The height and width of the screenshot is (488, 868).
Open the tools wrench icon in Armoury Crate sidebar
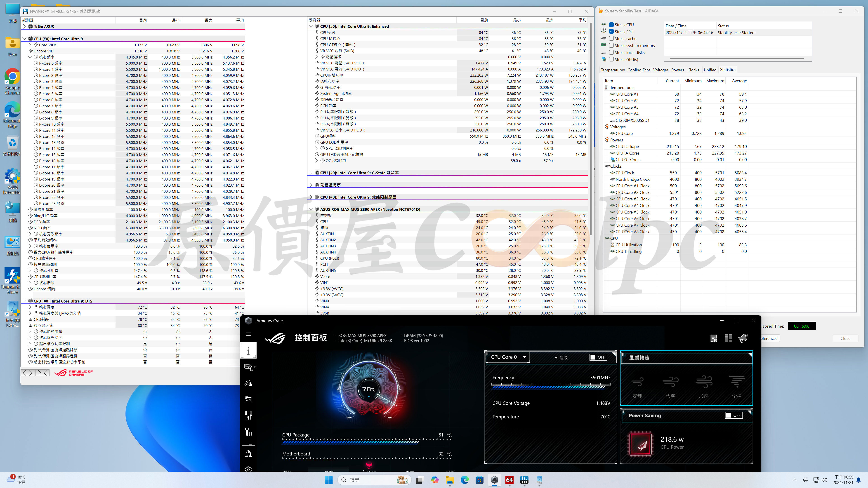(248, 432)
